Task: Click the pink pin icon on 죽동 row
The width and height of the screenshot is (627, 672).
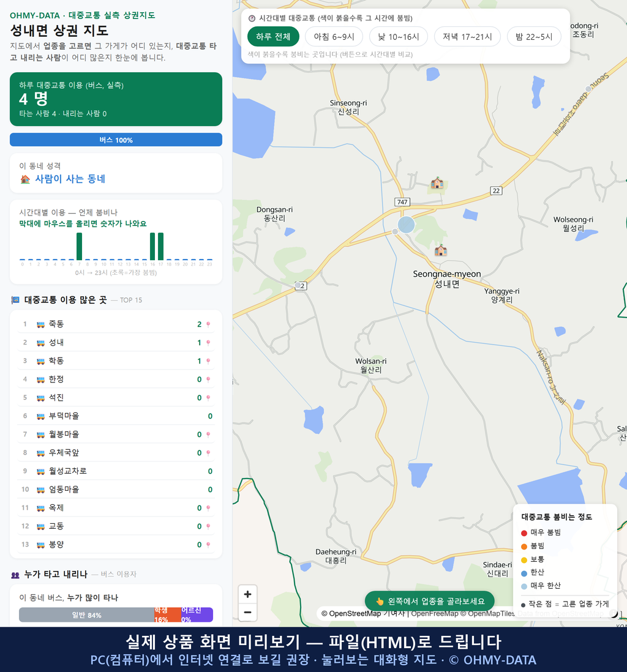Action: pyautogui.click(x=208, y=324)
